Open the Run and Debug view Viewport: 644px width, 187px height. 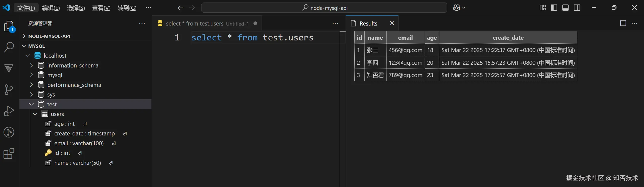tap(9, 111)
